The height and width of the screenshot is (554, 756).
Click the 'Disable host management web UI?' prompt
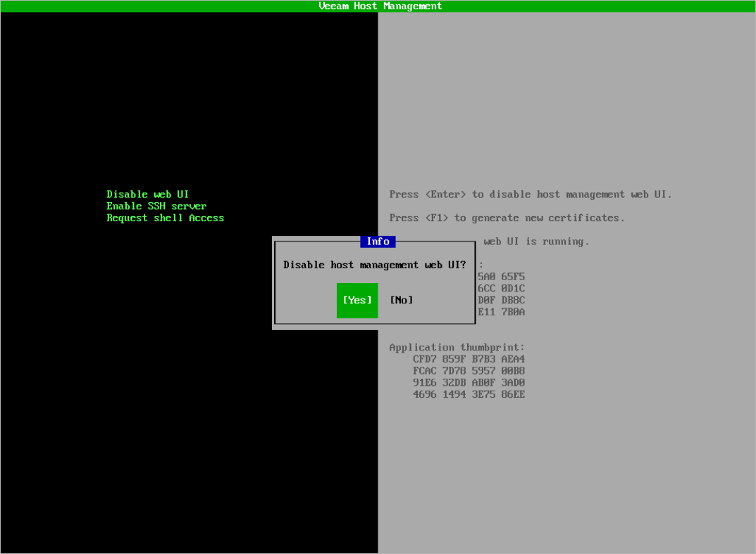(375, 265)
